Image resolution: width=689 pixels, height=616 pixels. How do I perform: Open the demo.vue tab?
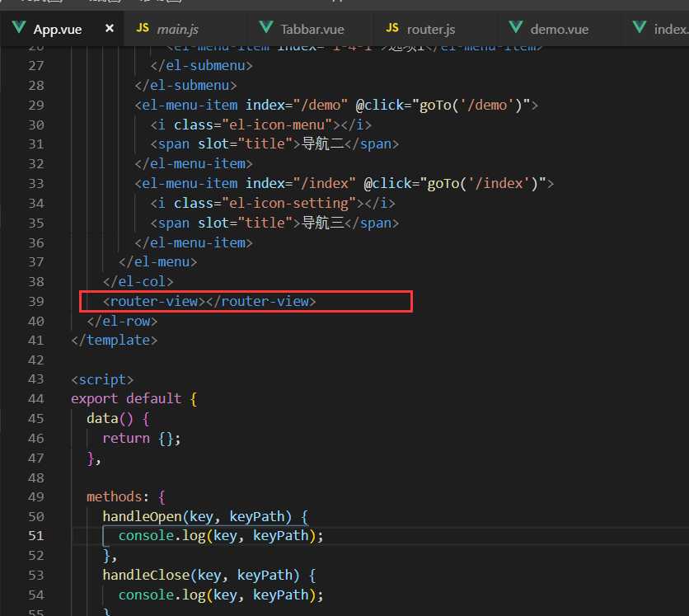(x=559, y=30)
